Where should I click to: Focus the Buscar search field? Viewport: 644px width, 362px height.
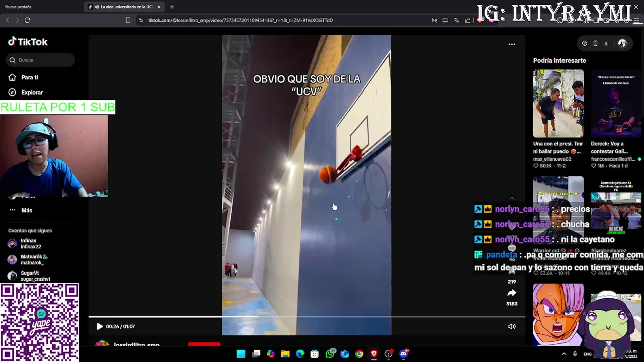coord(41,60)
